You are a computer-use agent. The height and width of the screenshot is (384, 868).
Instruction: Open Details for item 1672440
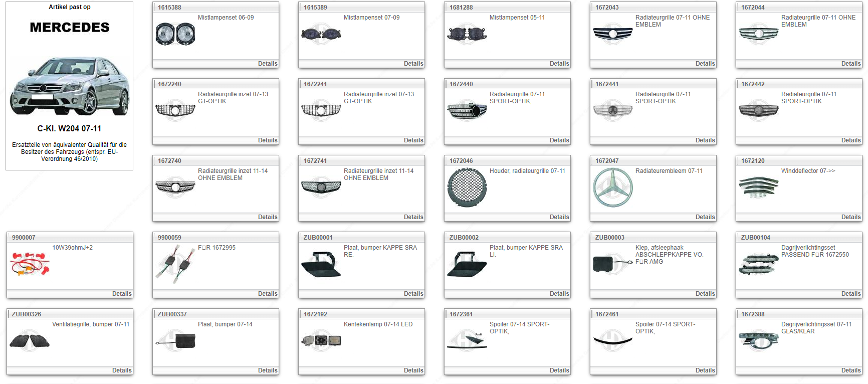click(559, 140)
